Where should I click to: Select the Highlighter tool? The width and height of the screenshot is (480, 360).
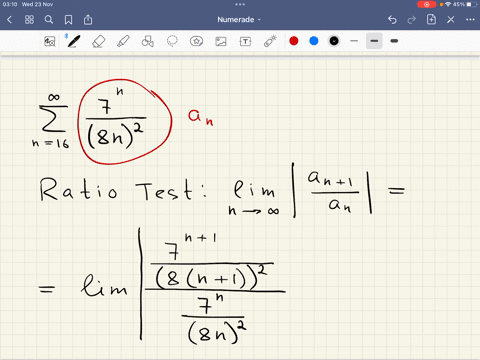tap(123, 41)
